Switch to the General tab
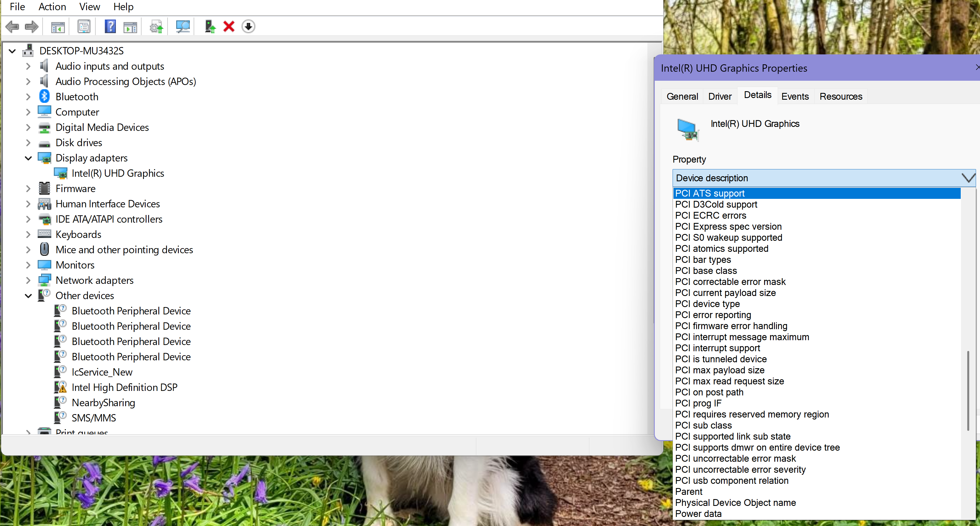Image resolution: width=980 pixels, height=526 pixels. [x=682, y=96]
